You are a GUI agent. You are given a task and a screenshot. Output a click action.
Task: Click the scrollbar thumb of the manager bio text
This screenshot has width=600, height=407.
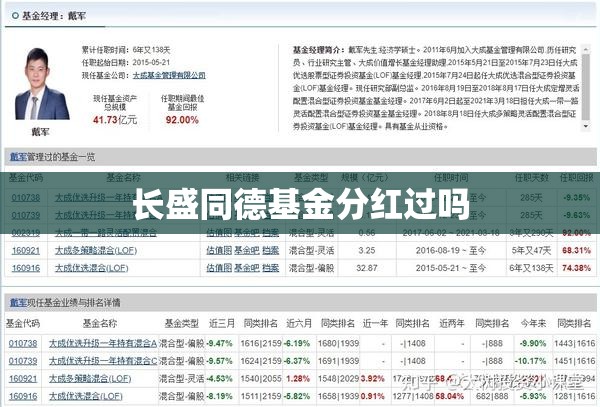click(585, 87)
